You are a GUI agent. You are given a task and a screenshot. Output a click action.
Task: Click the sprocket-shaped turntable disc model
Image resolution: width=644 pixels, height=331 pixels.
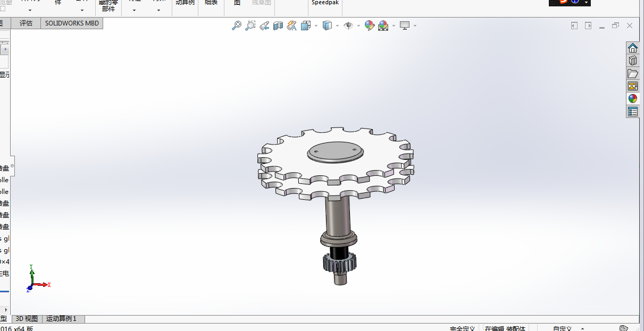[x=335, y=165]
